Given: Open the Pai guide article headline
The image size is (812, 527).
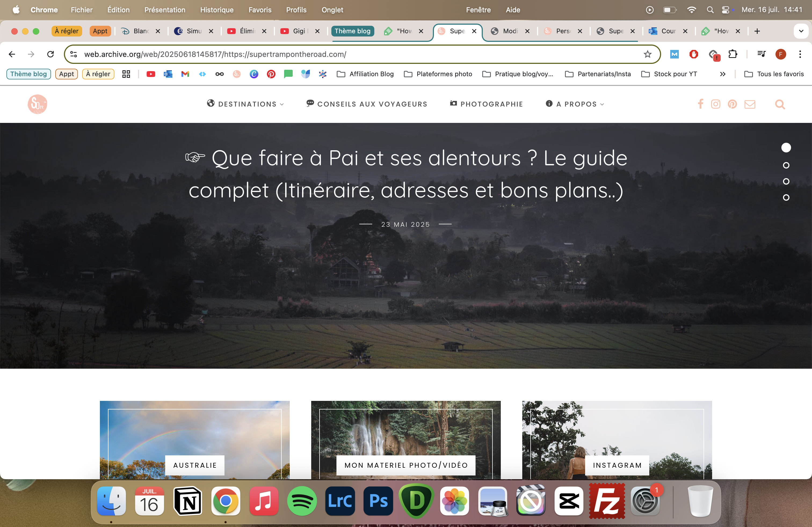Looking at the screenshot, I should coord(406,174).
